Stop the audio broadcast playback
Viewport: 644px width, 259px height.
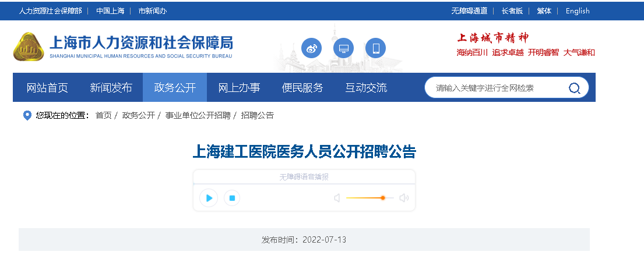click(231, 198)
